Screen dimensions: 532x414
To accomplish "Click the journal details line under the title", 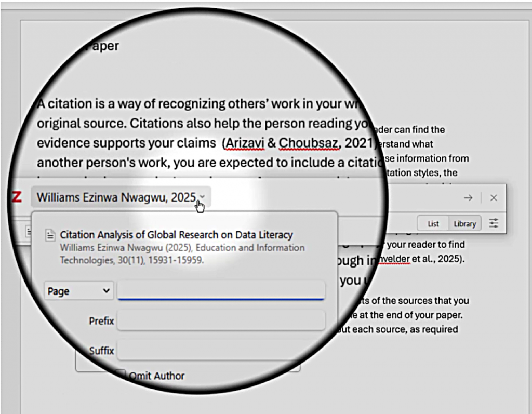I will (x=182, y=254).
